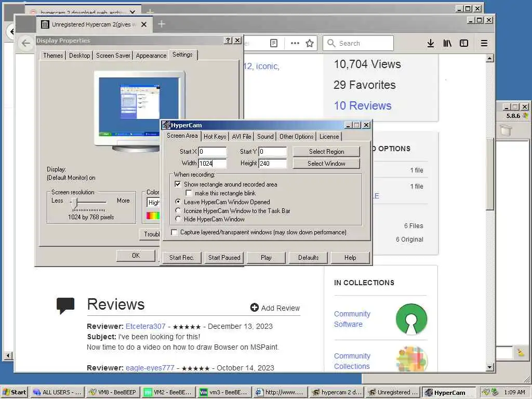532x399 pixels.
Task: Click HyperCam Help button
Action: pos(350,258)
